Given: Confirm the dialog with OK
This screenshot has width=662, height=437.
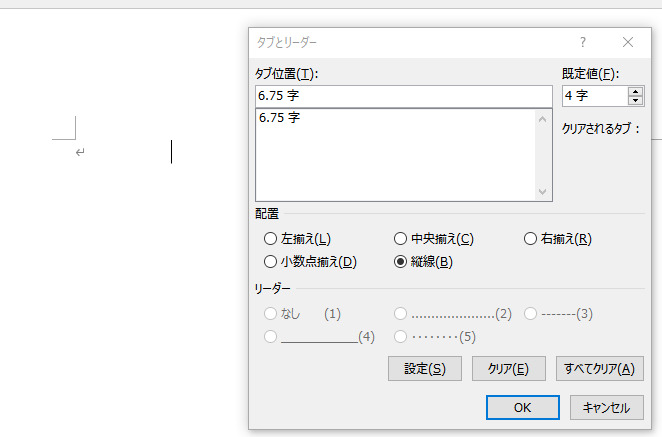Looking at the screenshot, I should pos(522,408).
